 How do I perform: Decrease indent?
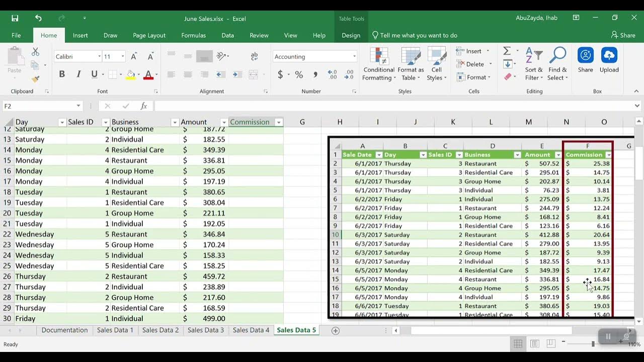[220, 74]
